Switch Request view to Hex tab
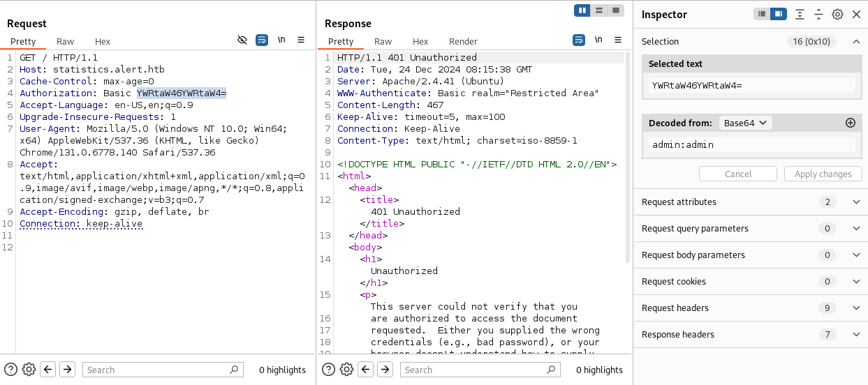This screenshot has height=385, width=868. pos(103,42)
